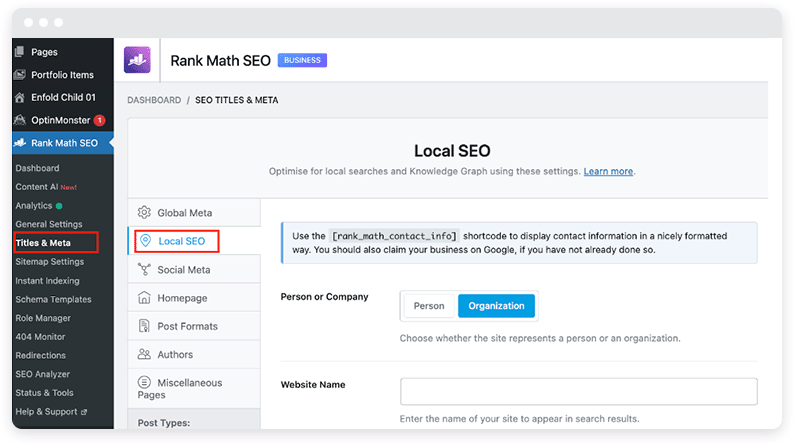Go to Rank Math Dashboard submenu
Screen dimensions: 794x445
point(37,168)
